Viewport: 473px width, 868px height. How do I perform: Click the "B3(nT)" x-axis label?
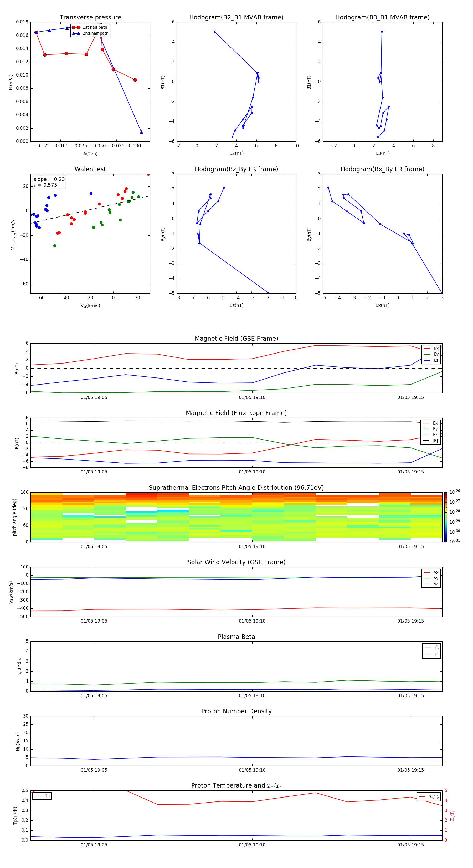(382, 153)
